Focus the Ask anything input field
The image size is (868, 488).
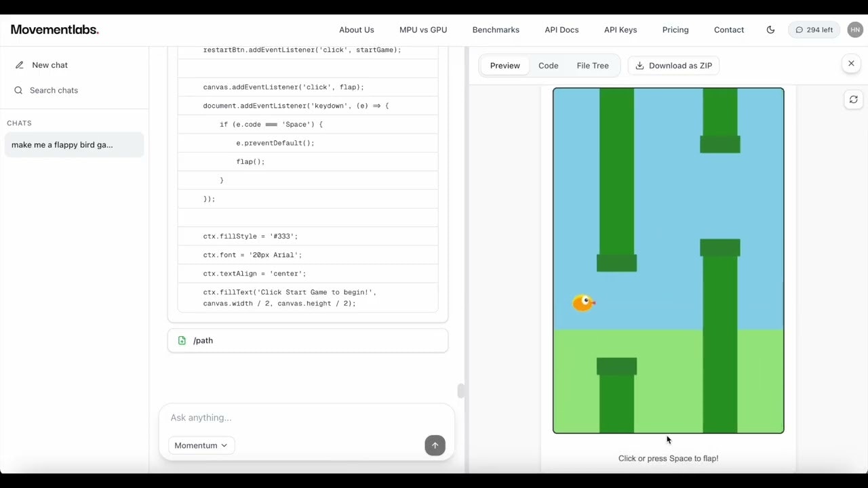(x=307, y=418)
